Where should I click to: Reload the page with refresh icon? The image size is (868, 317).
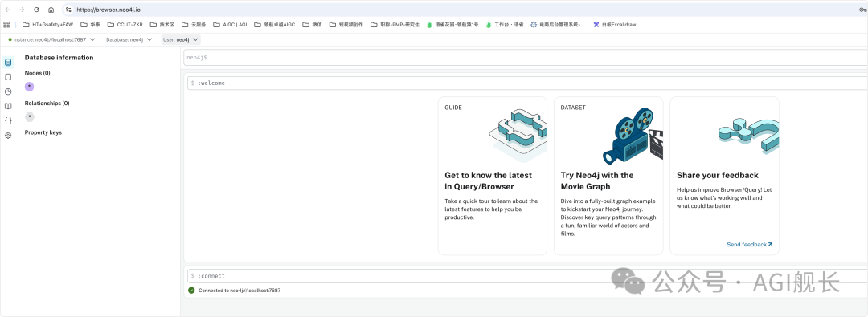pos(36,10)
